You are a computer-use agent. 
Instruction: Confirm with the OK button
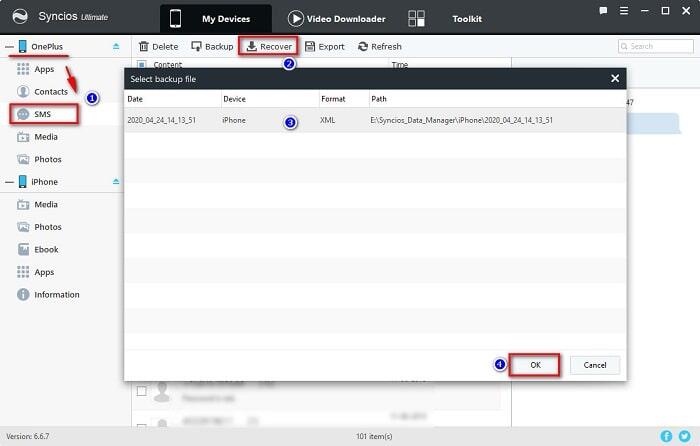(x=535, y=365)
